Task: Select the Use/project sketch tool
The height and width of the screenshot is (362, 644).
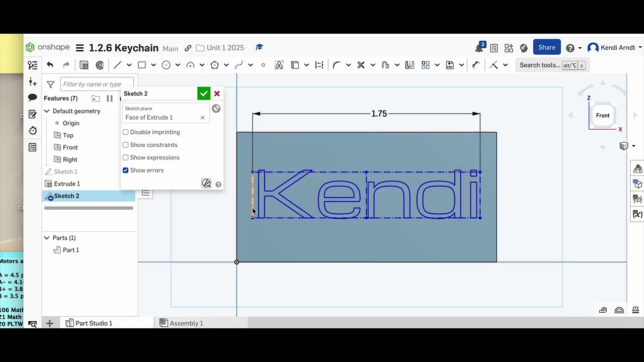Action: click(295, 65)
